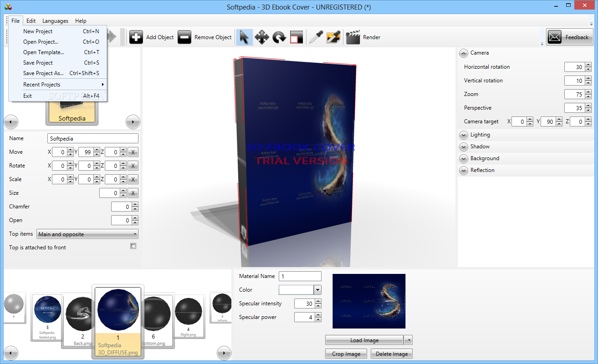Expand the Lighting section
The image size is (598, 364).
[x=464, y=135]
